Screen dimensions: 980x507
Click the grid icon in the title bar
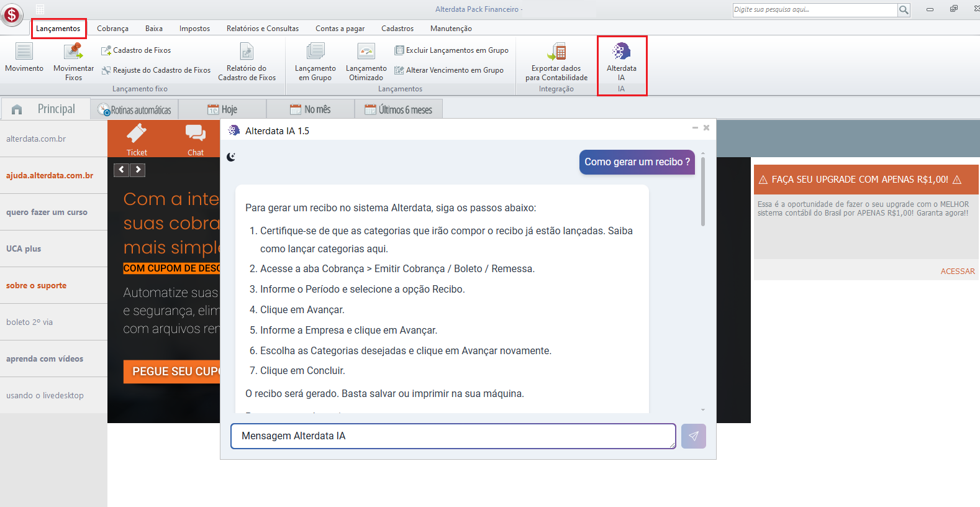tap(40, 9)
